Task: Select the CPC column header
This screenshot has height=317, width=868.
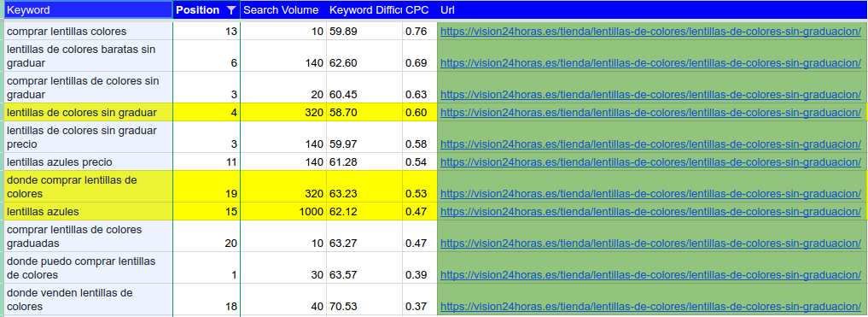Action: tap(420, 10)
